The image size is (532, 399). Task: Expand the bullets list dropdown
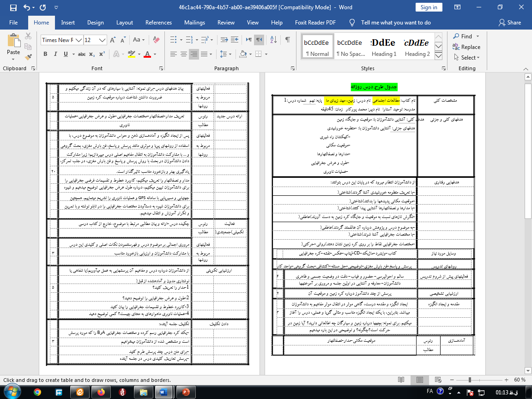[181, 40]
